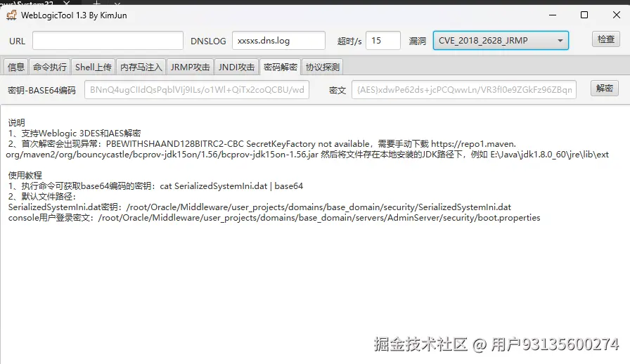Click the boot.properties path line

point(274,218)
